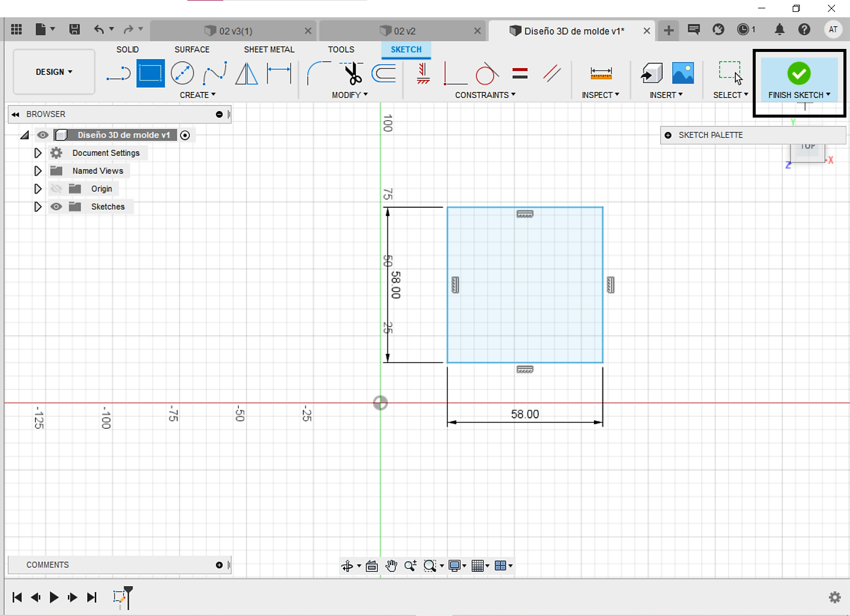
Task: Save the document with the disk icon
Action: pos(75,29)
